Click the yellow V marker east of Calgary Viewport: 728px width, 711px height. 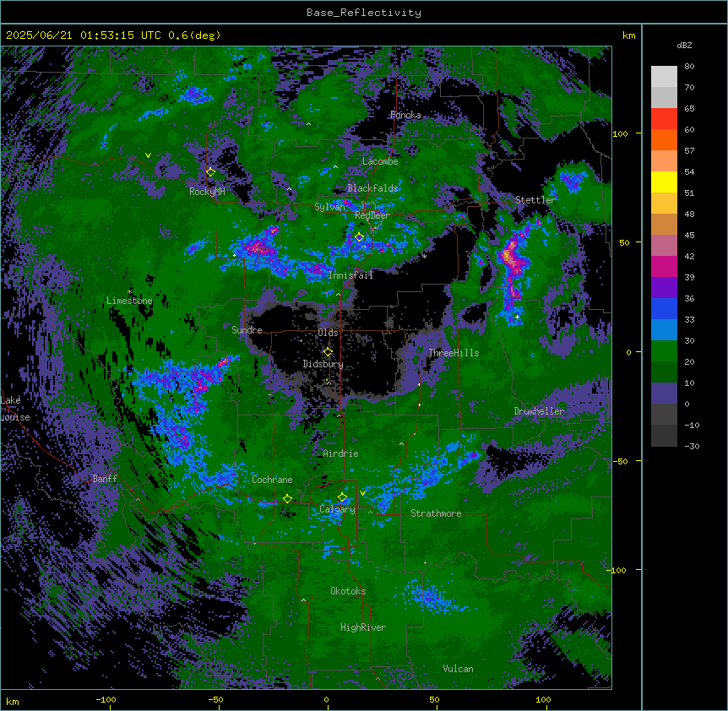pos(362,493)
